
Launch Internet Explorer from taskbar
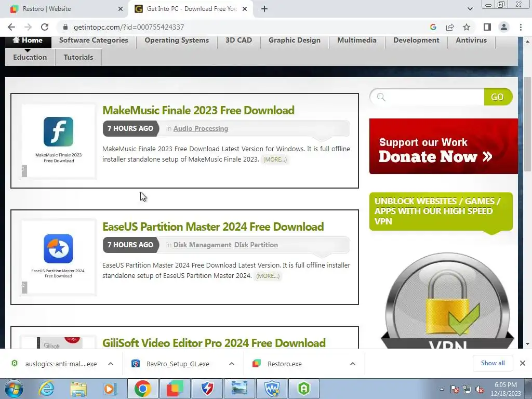click(46, 389)
